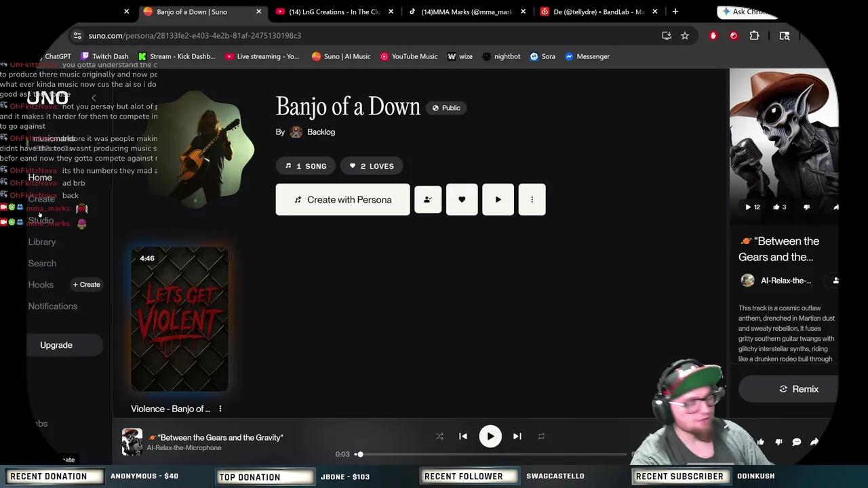Go to Library in sidebar

click(42, 242)
